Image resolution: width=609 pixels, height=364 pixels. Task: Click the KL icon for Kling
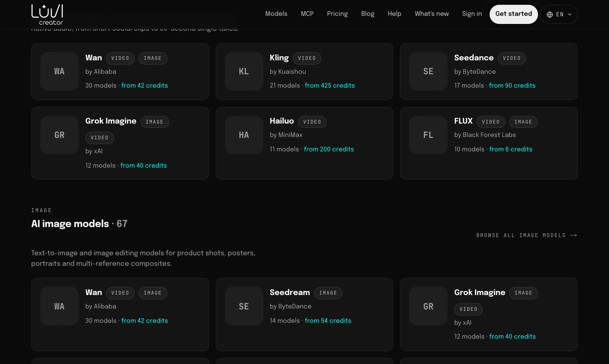pyautogui.click(x=244, y=71)
